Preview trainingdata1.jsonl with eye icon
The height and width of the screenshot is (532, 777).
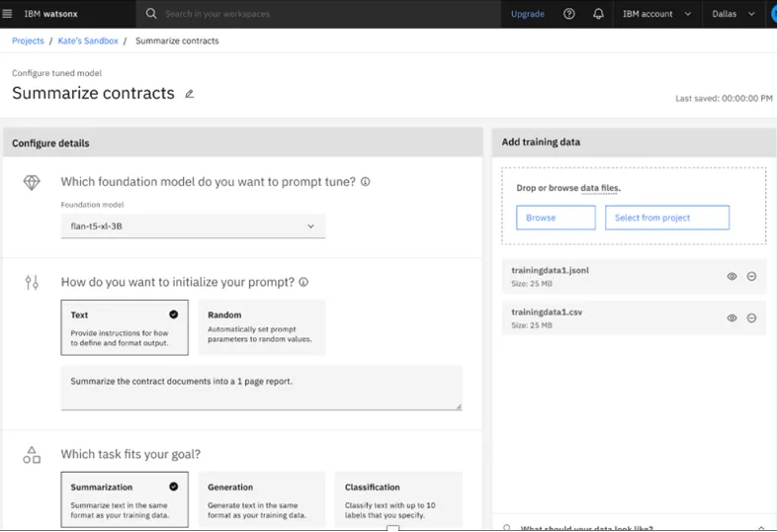(732, 276)
